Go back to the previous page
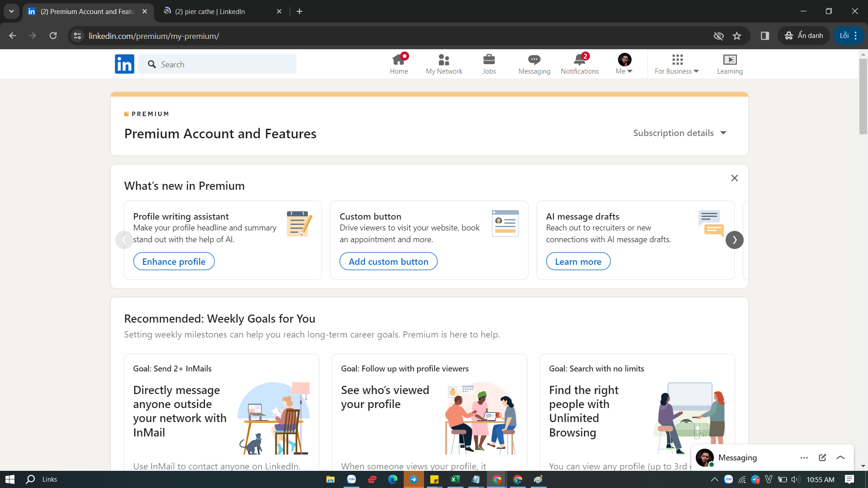Screen dimensions: 868x488 (12, 36)
